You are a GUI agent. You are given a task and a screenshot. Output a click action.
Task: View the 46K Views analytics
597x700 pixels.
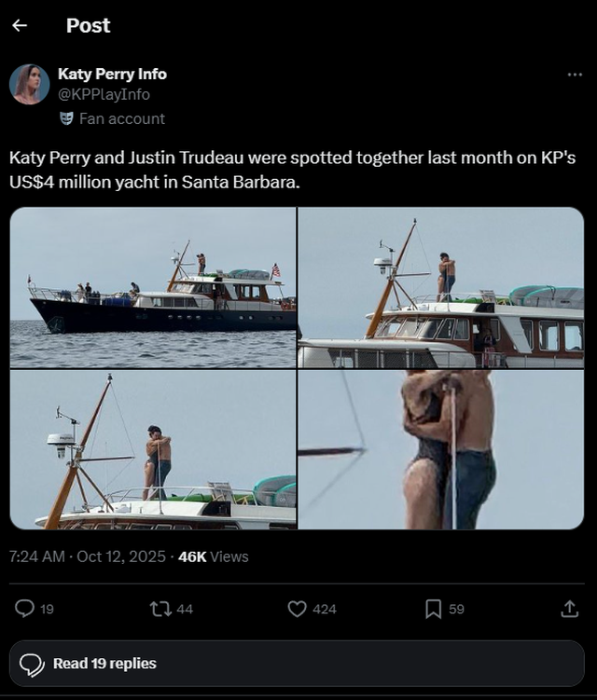point(214,556)
